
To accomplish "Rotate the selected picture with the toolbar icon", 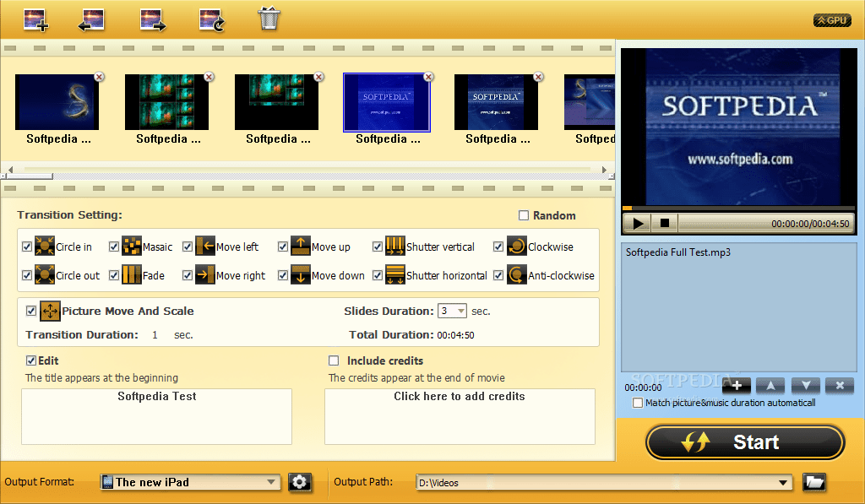I will click(209, 19).
